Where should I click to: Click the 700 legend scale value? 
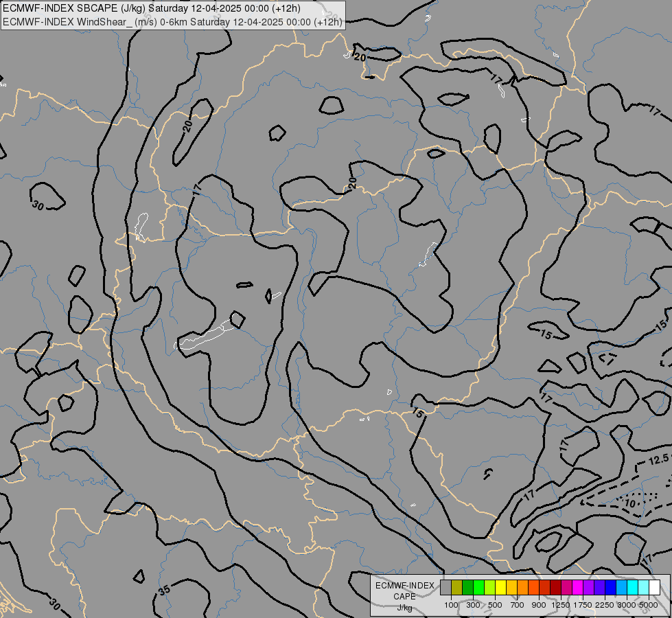tap(518, 605)
